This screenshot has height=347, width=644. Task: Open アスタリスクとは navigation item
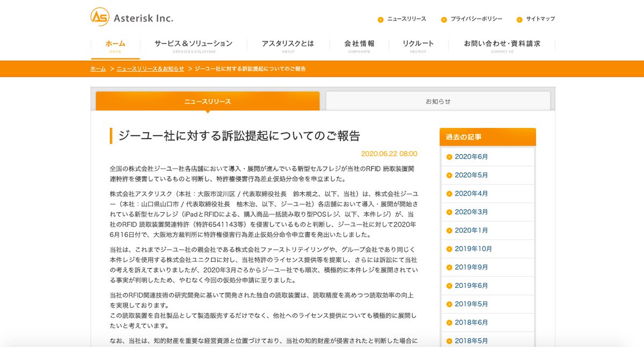(288, 46)
